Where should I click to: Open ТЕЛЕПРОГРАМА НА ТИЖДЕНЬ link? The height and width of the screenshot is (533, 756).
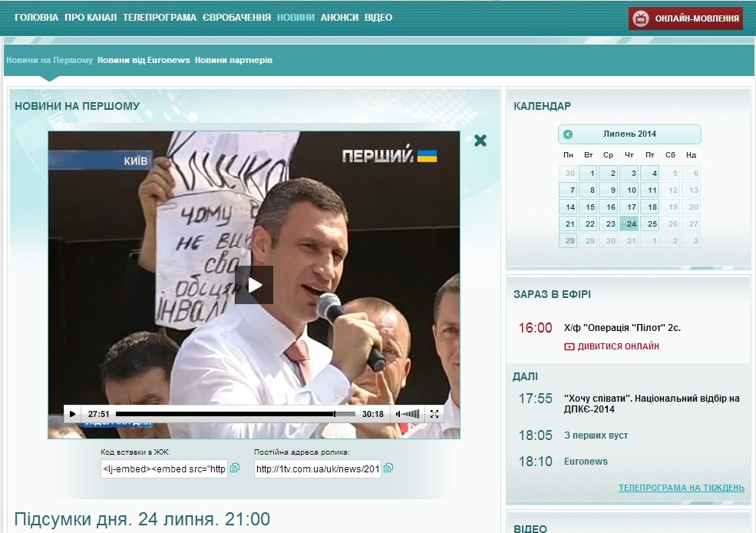point(681,488)
